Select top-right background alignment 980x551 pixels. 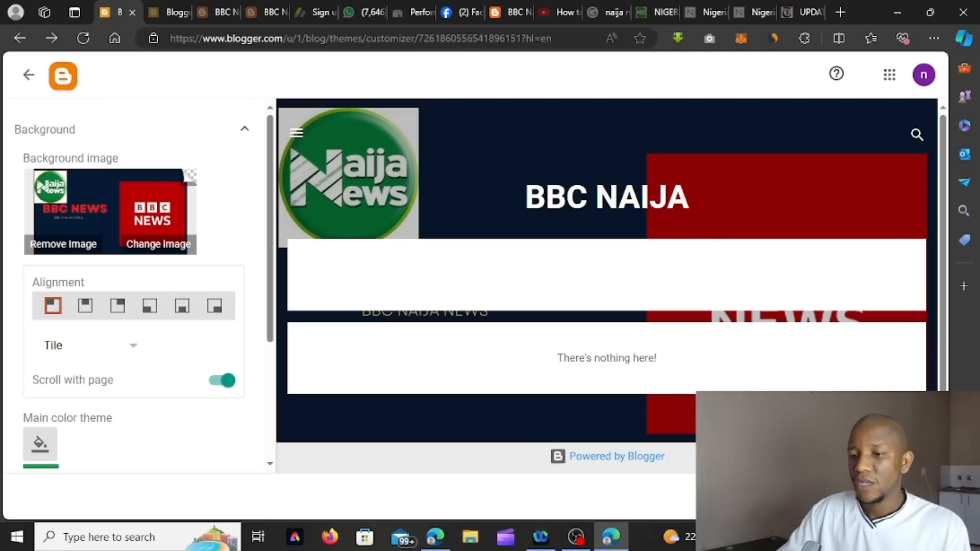pyautogui.click(x=117, y=306)
